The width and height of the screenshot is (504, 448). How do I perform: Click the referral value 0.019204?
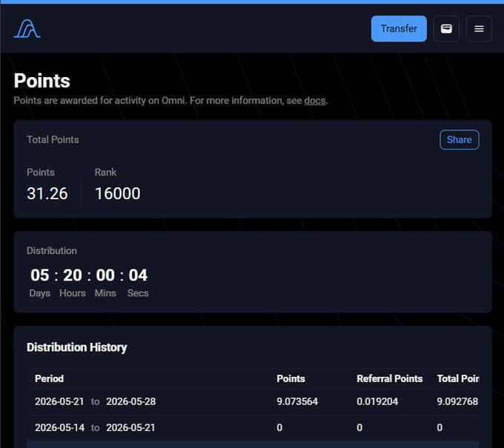click(x=377, y=401)
